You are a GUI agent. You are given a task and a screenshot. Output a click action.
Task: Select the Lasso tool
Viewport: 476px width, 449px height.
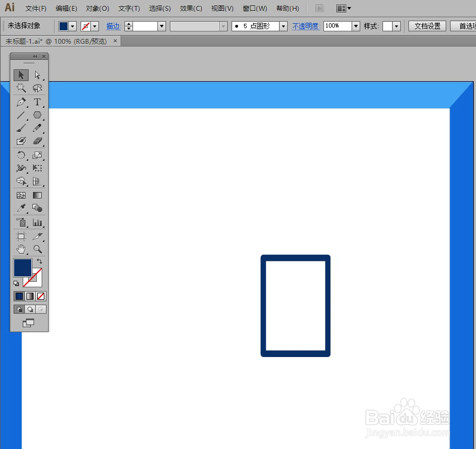pyautogui.click(x=37, y=88)
